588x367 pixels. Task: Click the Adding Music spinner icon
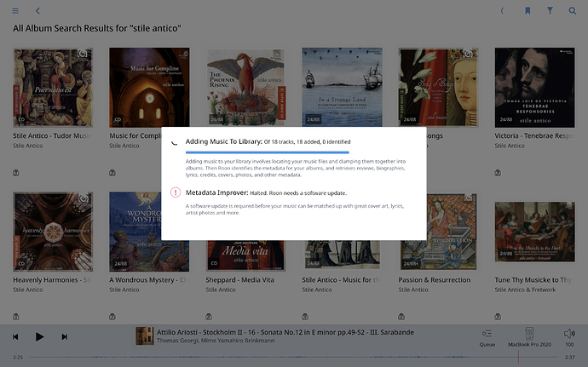[x=175, y=142]
